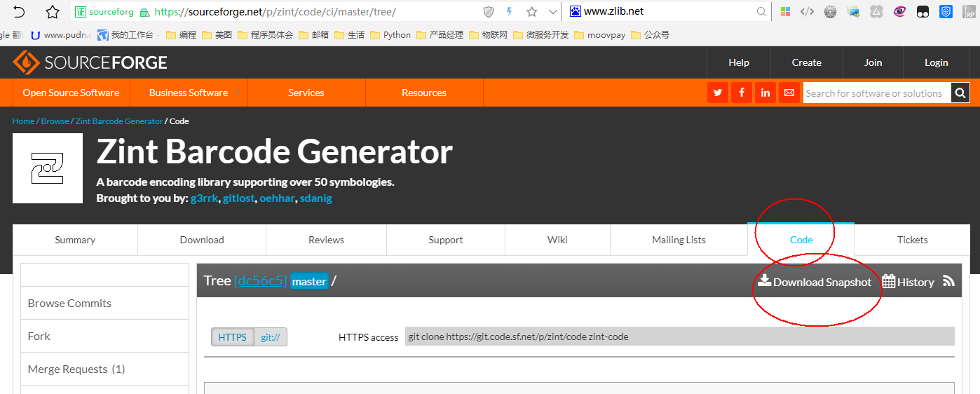Click the blue shield extension icon
The width and height of the screenshot is (980, 394).
click(x=946, y=11)
